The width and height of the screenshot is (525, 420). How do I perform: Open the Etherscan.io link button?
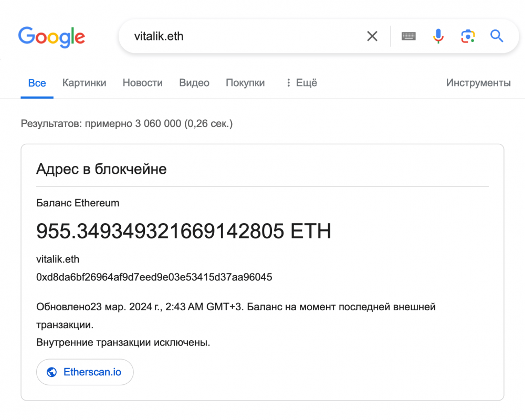click(x=85, y=372)
